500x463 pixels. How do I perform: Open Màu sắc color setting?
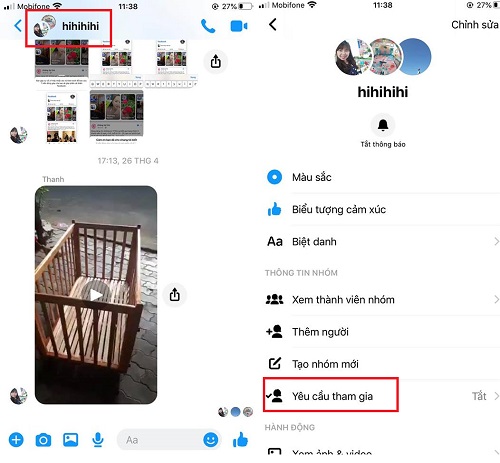(x=382, y=177)
